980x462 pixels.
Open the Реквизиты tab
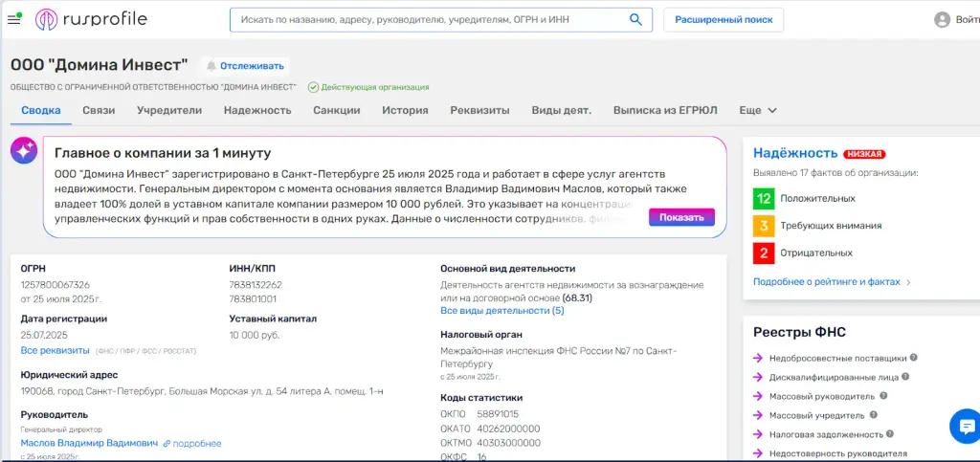click(480, 111)
